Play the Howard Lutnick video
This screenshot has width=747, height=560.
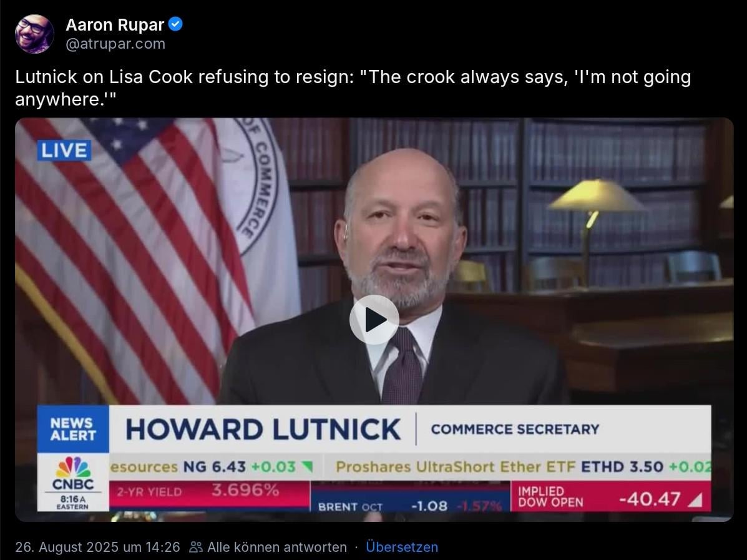pyautogui.click(x=374, y=320)
